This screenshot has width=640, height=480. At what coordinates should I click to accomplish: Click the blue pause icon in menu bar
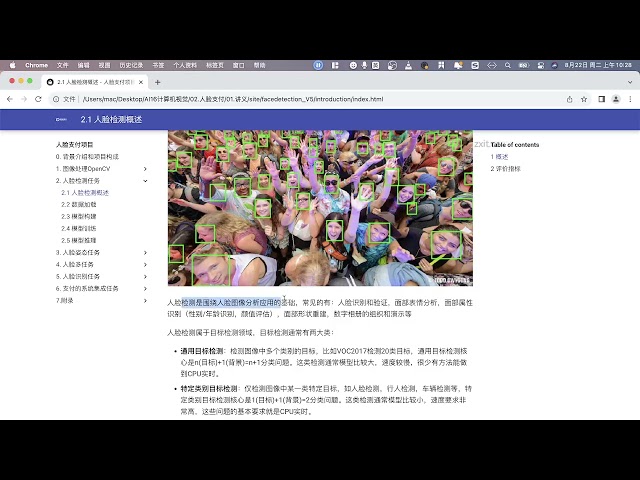(x=318, y=65)
